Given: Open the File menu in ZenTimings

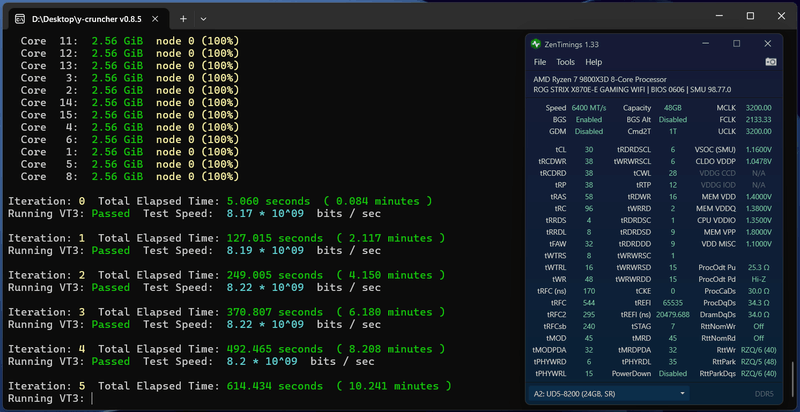Looking at the screenshot, I should (x=540, y=62).
